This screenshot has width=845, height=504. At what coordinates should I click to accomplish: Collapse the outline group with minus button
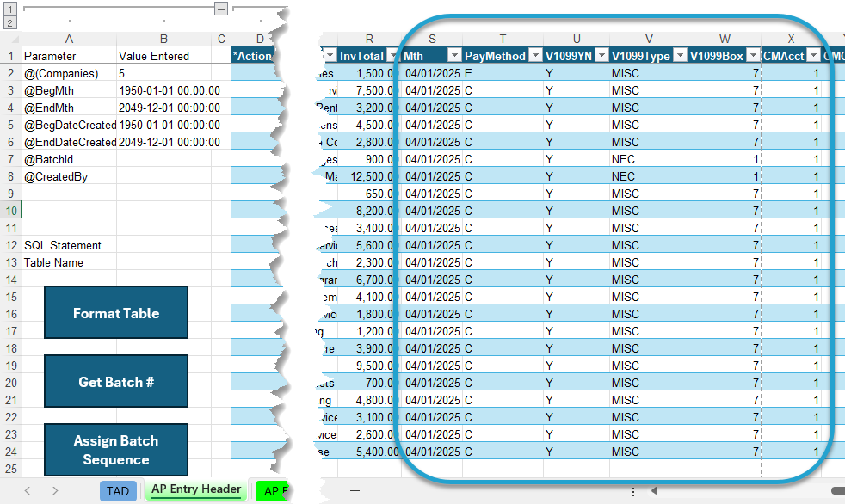(x=221, y=9)
